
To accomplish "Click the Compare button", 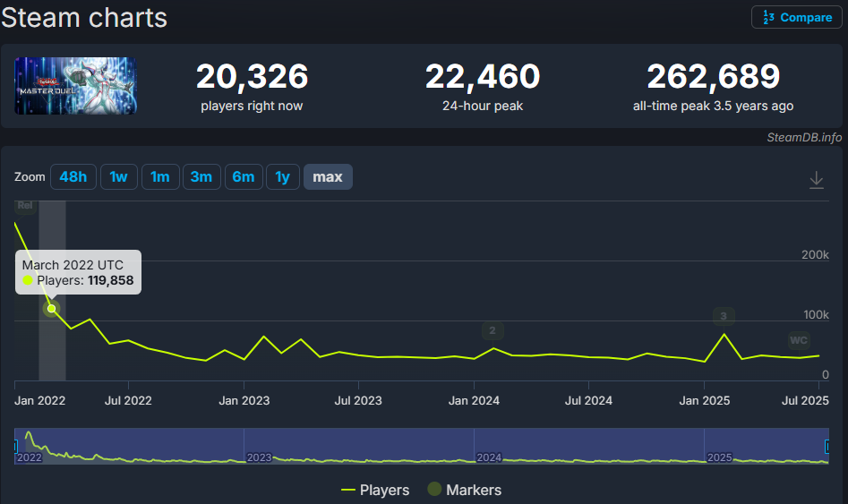I will [797, 17].
